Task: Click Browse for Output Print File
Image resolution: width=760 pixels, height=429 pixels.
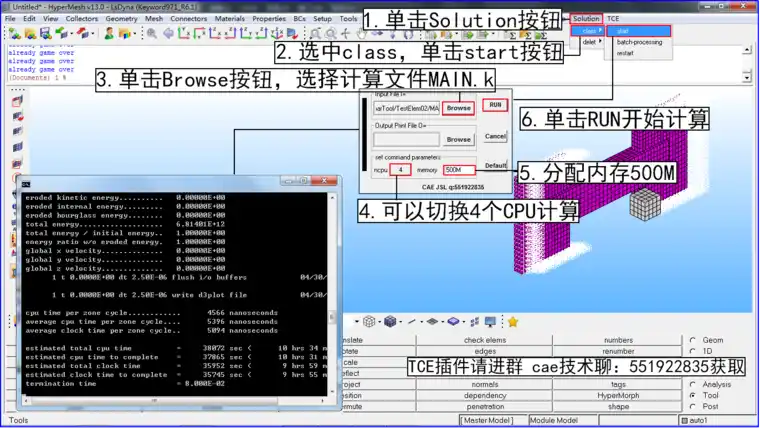Action: [459, 139]
